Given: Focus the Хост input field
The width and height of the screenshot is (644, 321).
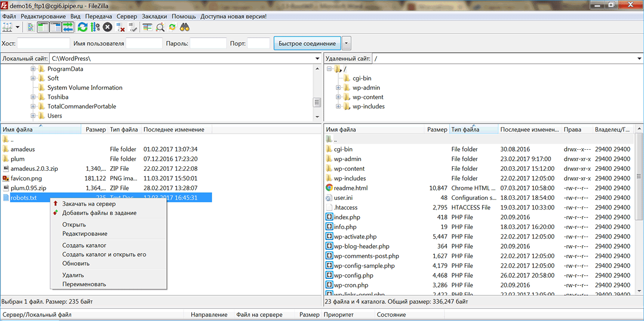Looking at the screenshot, I should point(43,43).
